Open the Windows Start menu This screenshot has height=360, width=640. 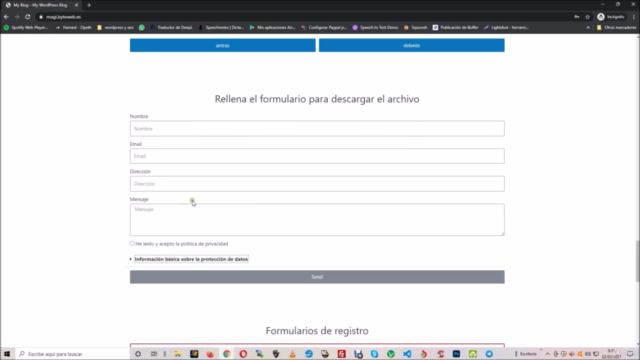click(7, 354)
